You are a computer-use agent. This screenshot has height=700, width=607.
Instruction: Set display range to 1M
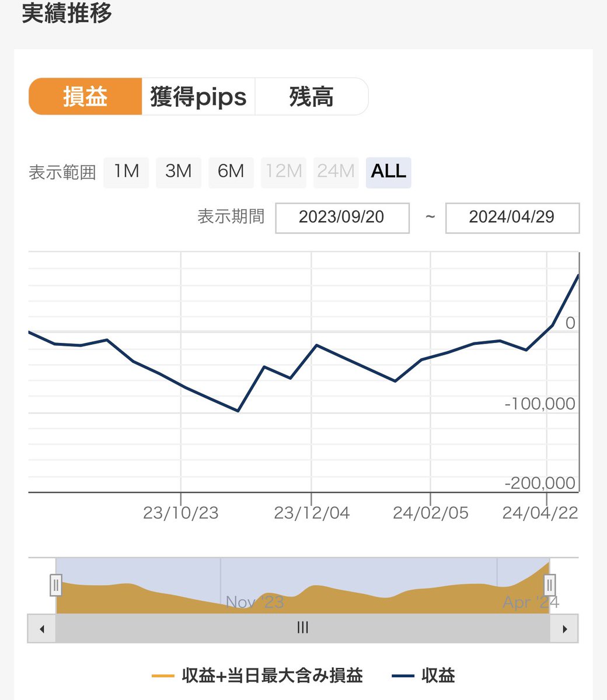[126, 172]
